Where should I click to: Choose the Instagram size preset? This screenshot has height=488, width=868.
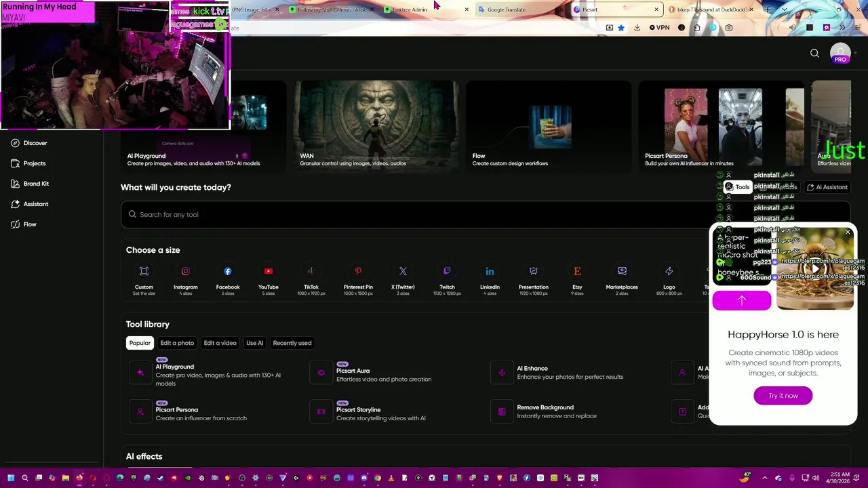[186, 279]
